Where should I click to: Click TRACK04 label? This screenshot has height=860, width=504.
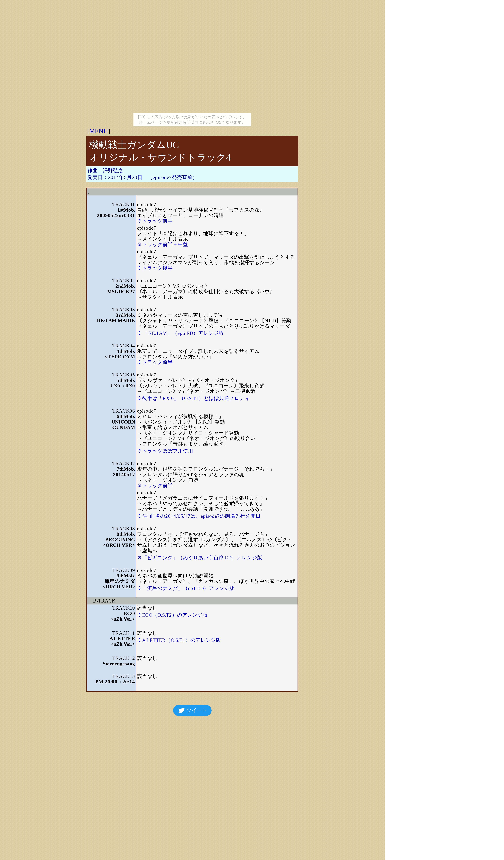(x=124, y=346)
